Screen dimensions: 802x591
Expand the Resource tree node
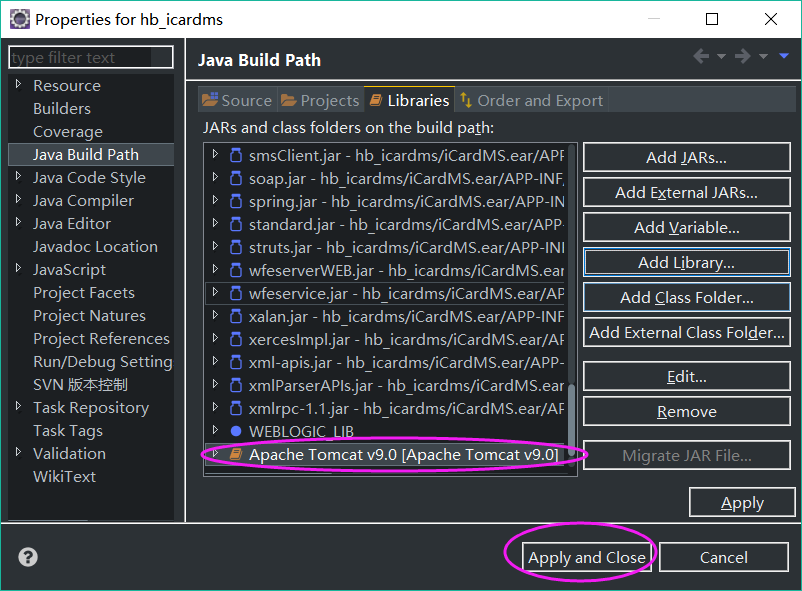[18, 84]
